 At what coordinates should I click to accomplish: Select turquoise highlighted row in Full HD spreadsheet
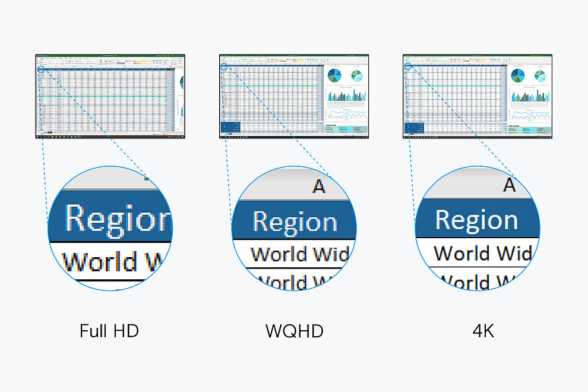coord(107,96)
